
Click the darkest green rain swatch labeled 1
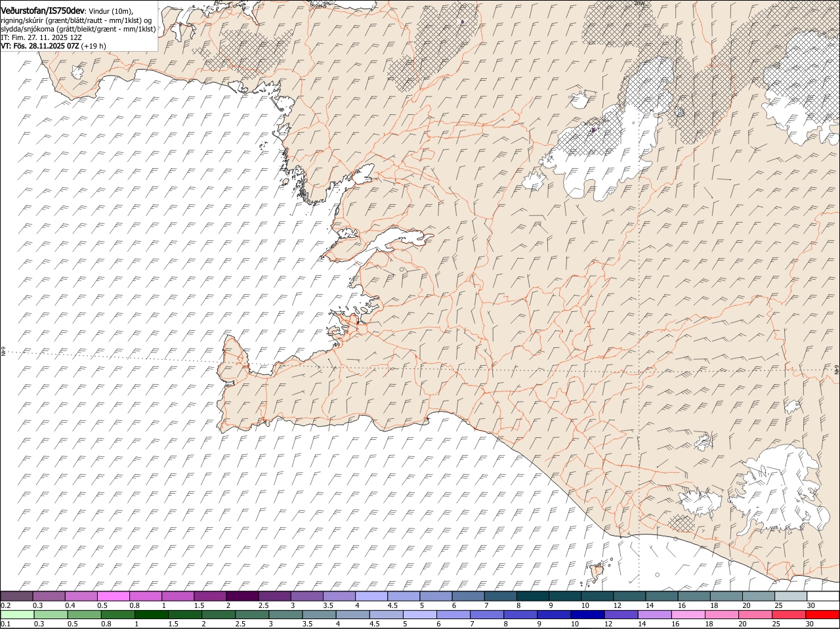coord(151,615)
